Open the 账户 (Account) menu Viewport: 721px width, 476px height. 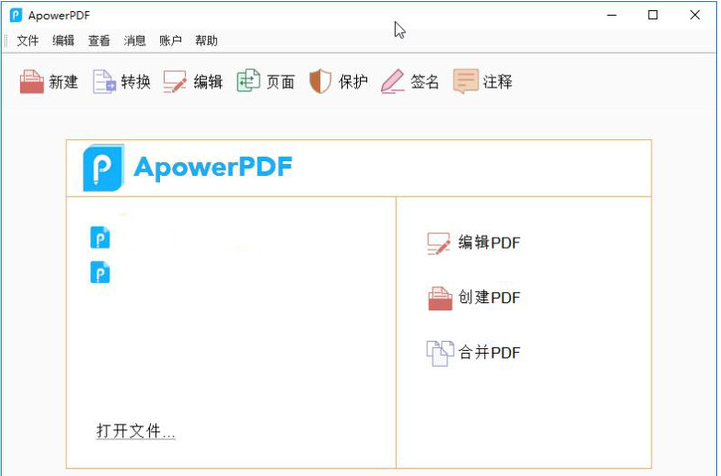click(x=171, y=40)
